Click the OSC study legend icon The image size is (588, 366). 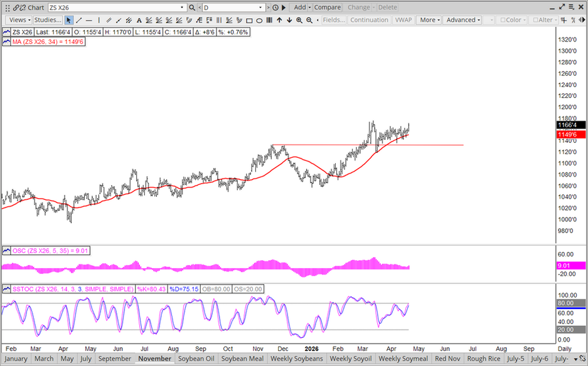tap(6, 251)
